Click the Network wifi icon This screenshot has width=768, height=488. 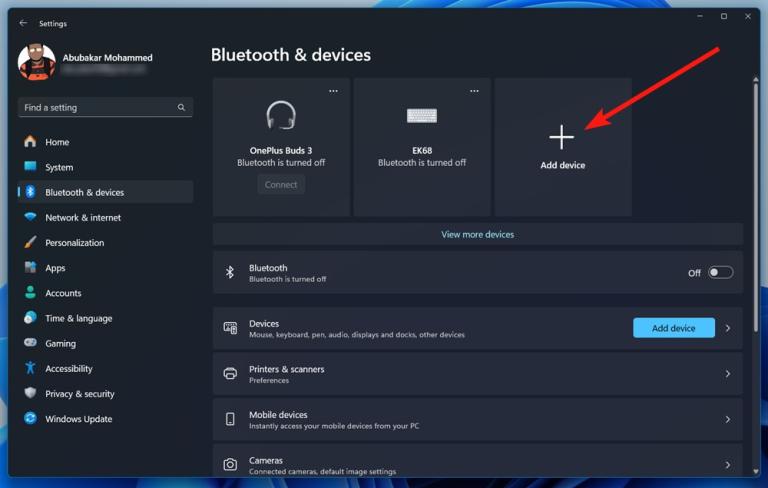(x=30, y=217)
